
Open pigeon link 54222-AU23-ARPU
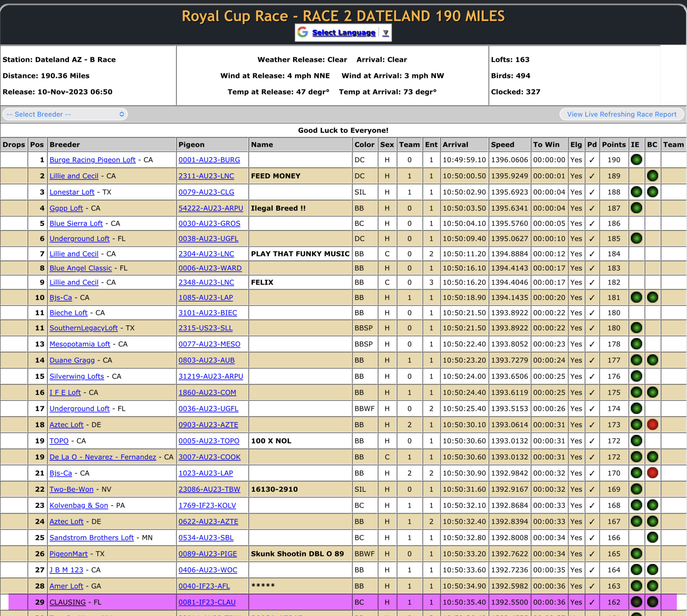[211, 209]
